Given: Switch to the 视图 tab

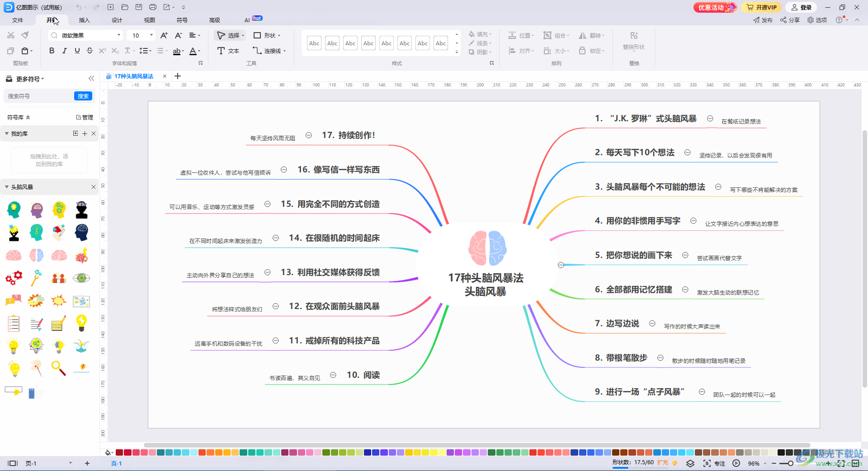Looking at the screenshot, I should tap(150, 20).
